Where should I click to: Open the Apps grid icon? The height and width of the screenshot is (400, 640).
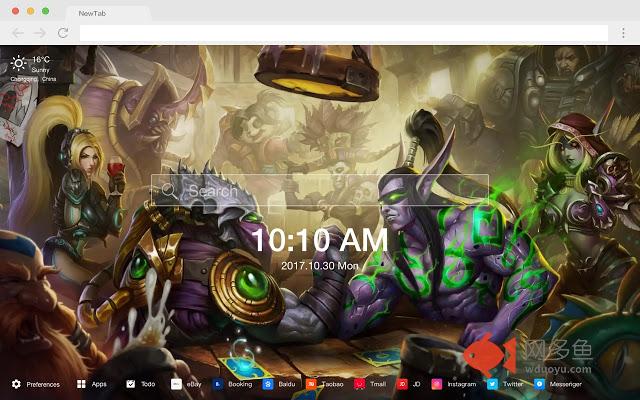pos(81,384)
